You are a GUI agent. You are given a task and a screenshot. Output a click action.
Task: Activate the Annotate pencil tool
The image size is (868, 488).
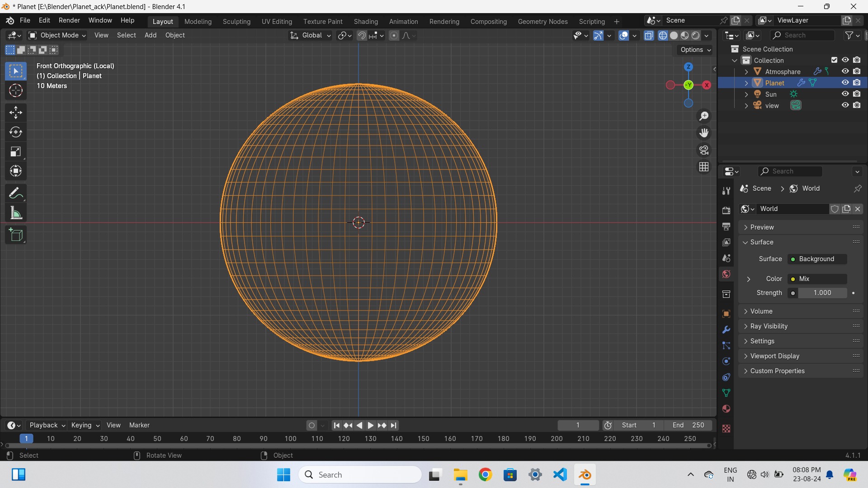[x=16, y=193]
